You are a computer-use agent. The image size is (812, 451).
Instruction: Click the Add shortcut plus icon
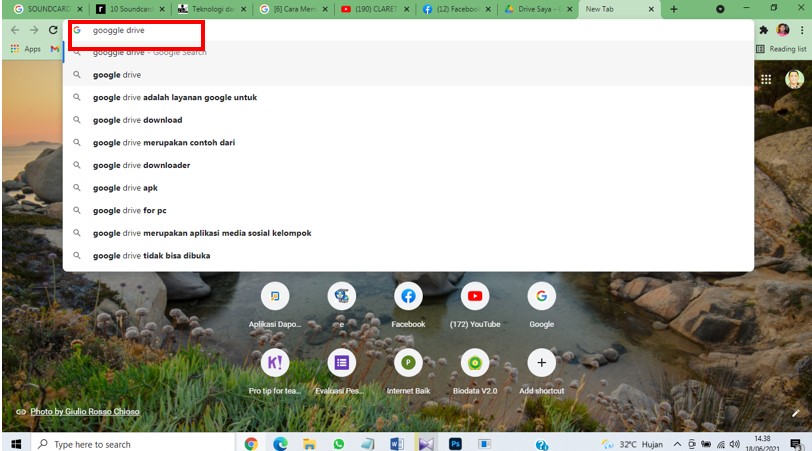click(x=541, y=363)
